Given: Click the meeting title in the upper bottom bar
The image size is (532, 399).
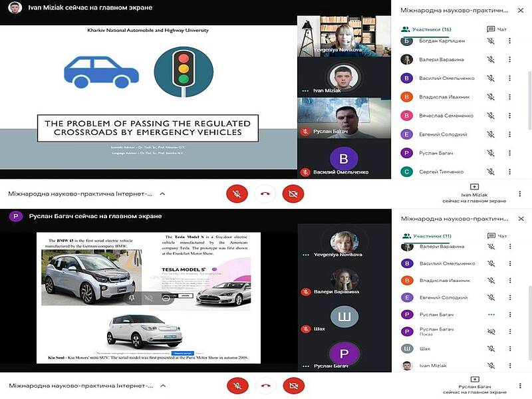Looking at the screenshot, I should pyautogui.click(x=80, y=194).
